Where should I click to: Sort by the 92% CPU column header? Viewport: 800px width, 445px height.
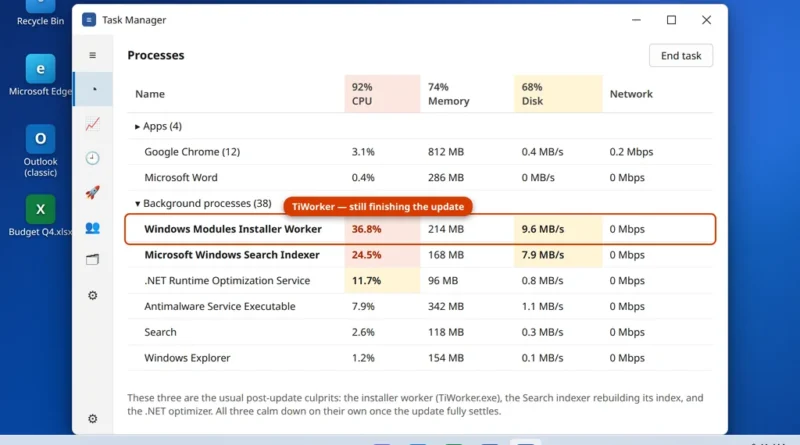(x=382, y=94)
